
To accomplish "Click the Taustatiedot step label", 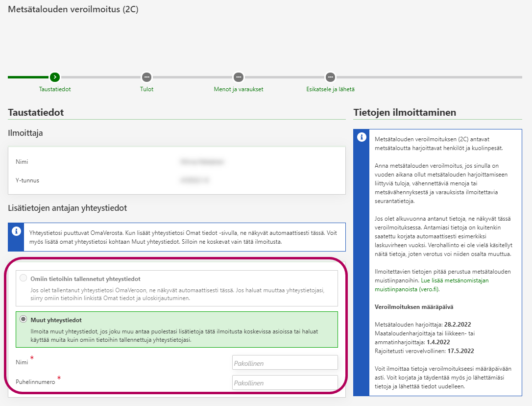I will coord(55,89).
